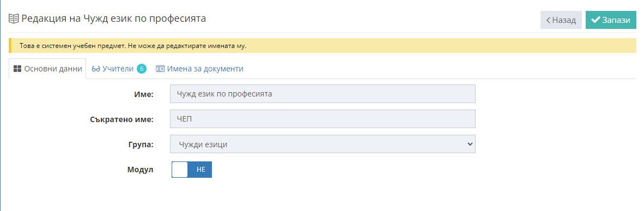Click the НЕ label on the switch
Image resolution: width=644 pixels, height=211 pixels.
(x=201, y=170)
